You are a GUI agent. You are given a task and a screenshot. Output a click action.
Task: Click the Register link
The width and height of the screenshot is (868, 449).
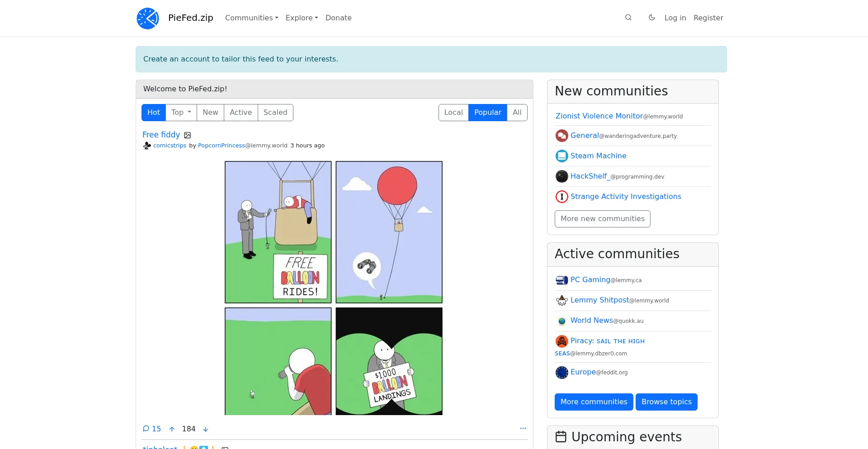[x=708, y=18]
